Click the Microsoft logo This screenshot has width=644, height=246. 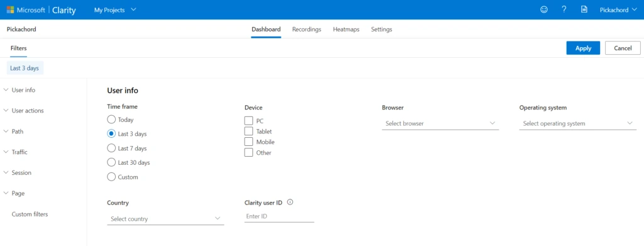(x=10, y=10)
